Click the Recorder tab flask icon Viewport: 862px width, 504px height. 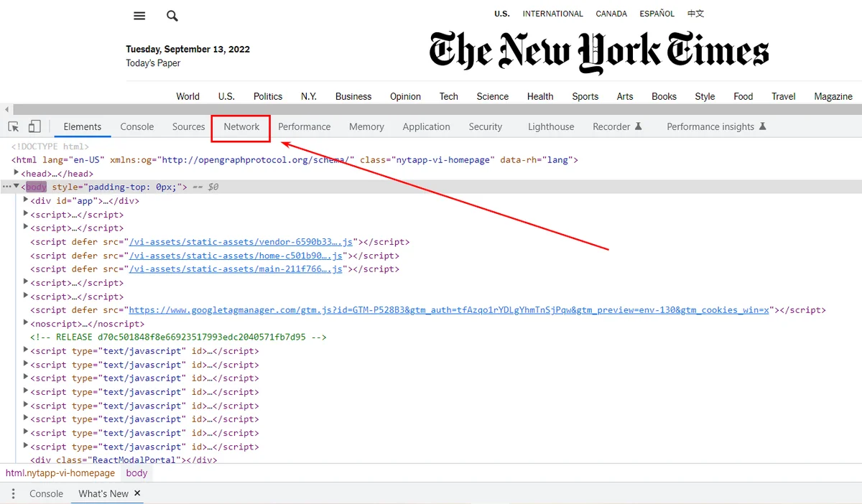[x=638, y=126]
